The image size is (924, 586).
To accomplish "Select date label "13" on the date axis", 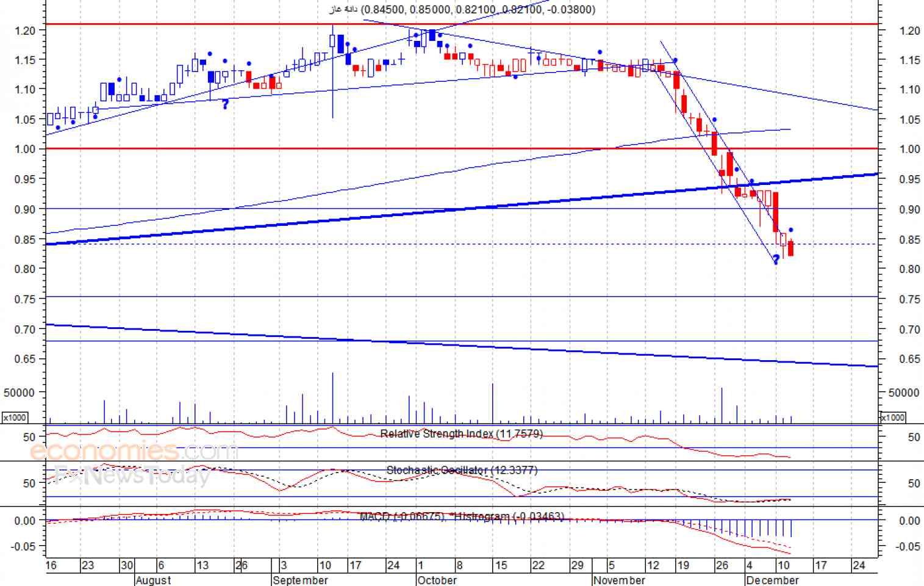I will (x=202, y=565).
